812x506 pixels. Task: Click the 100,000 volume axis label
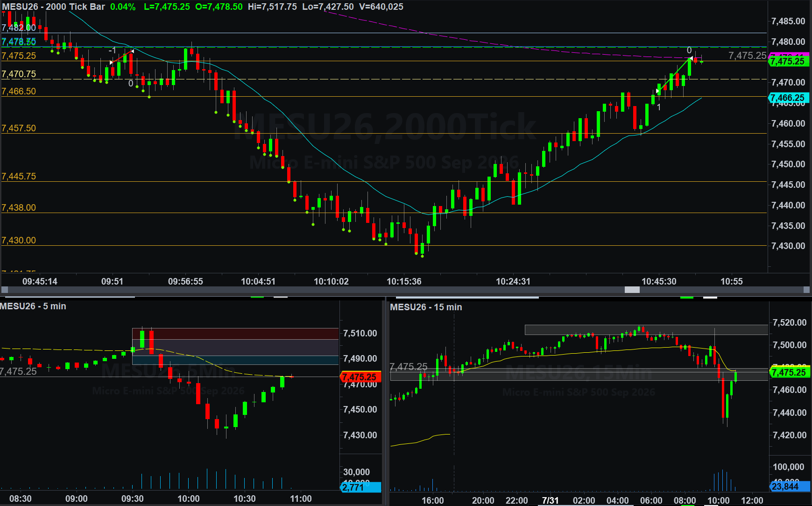point(789,467)
